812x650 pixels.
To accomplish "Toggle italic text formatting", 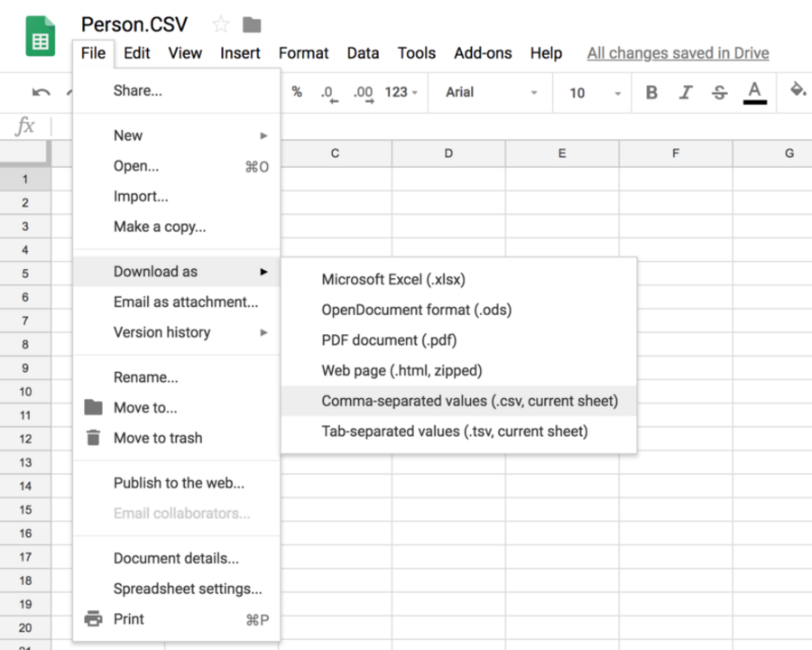I will [686, 92].
